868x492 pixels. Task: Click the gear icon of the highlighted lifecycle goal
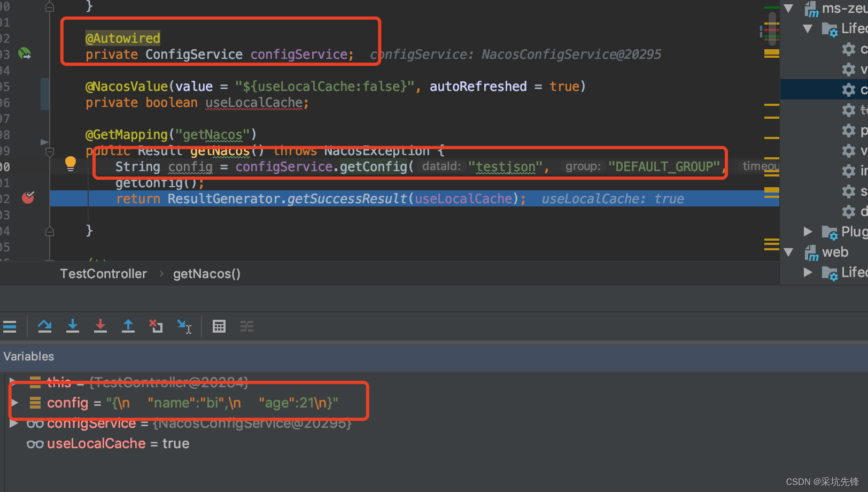click(849, 90)
